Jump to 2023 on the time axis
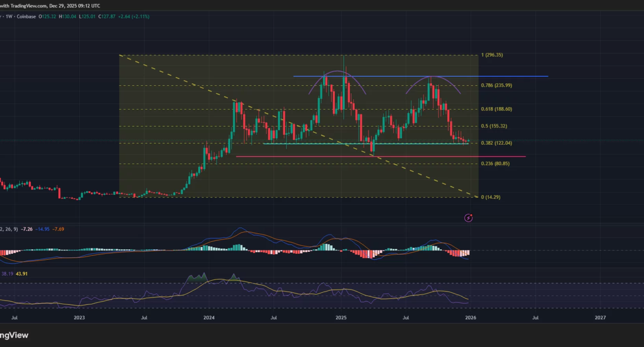The image size is (644, 347). point(79,317)
